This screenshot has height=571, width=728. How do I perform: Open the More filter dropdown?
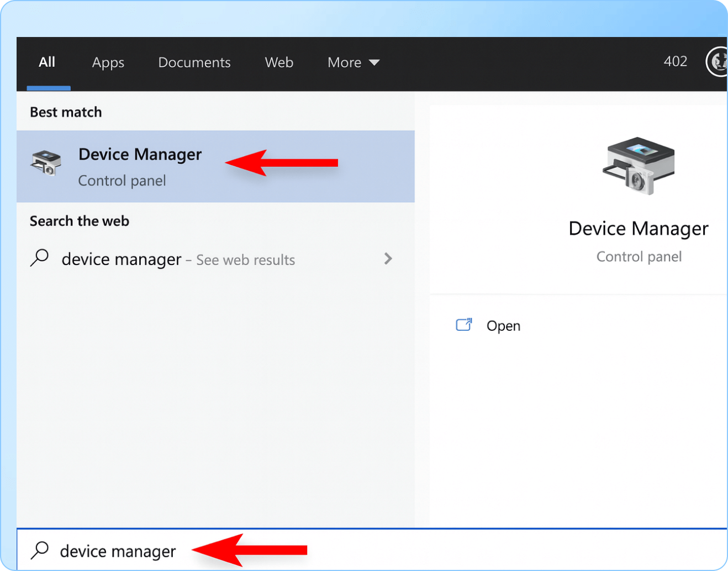click(353, 62)
